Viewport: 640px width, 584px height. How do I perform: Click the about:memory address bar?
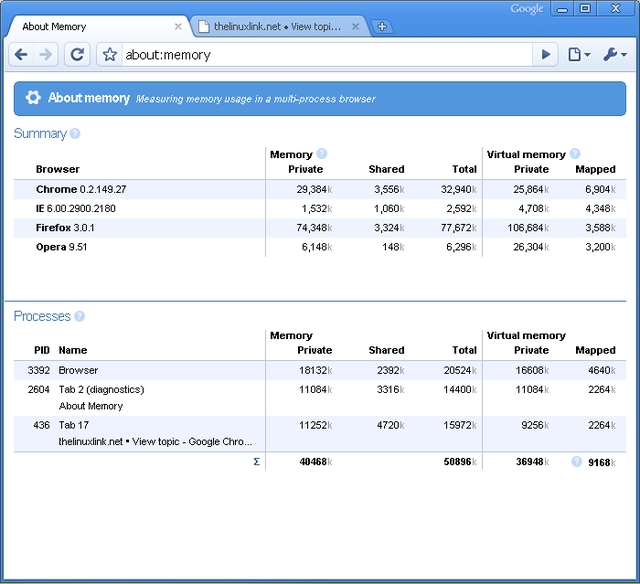pyautogui.click(x=327, y=55)
